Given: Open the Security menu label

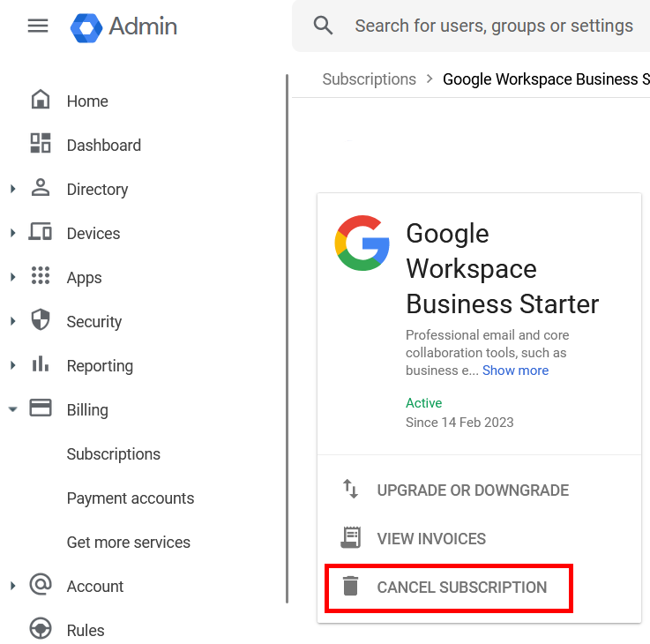Looking at the screenshot, I should click(94, 322).
